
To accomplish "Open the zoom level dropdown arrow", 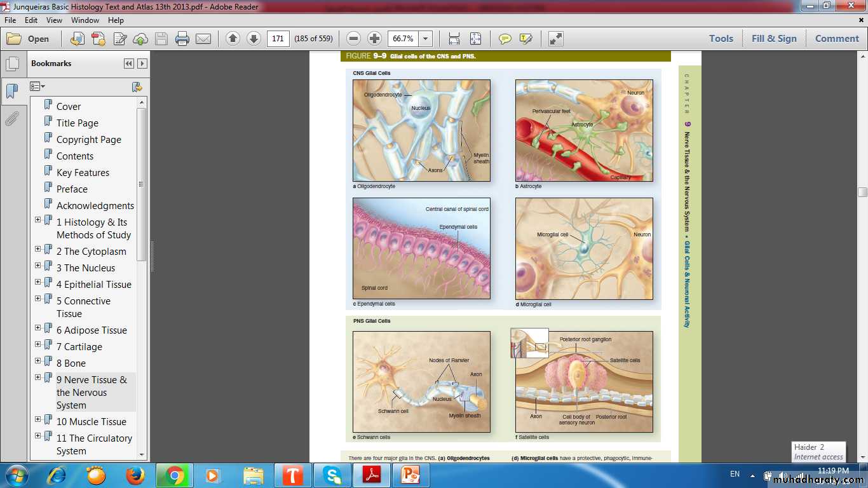I will (426, 39).
